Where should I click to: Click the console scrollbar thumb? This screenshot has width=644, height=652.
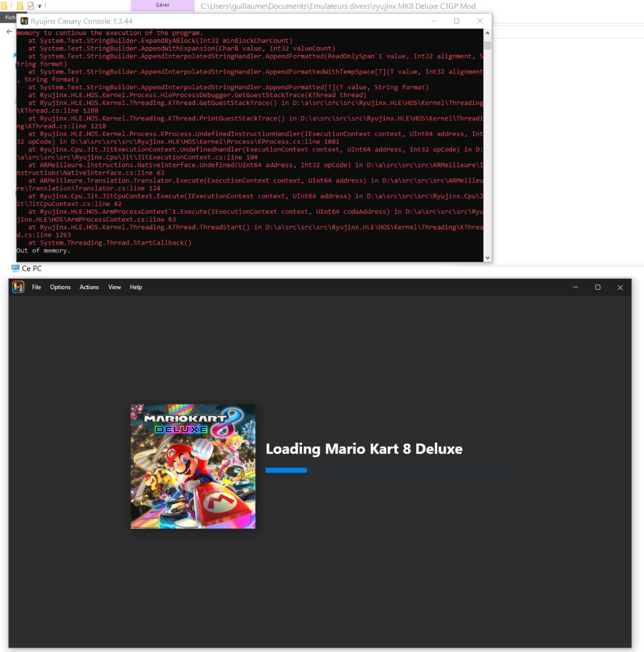[x=488, y=45]
